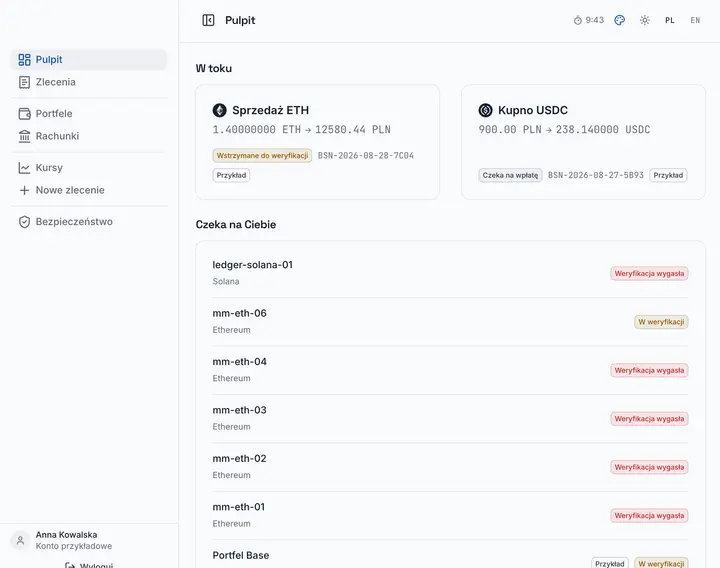The image size is (720, 568).
Task: Open Pulpit in the sidebar
Action: (89, 60)
